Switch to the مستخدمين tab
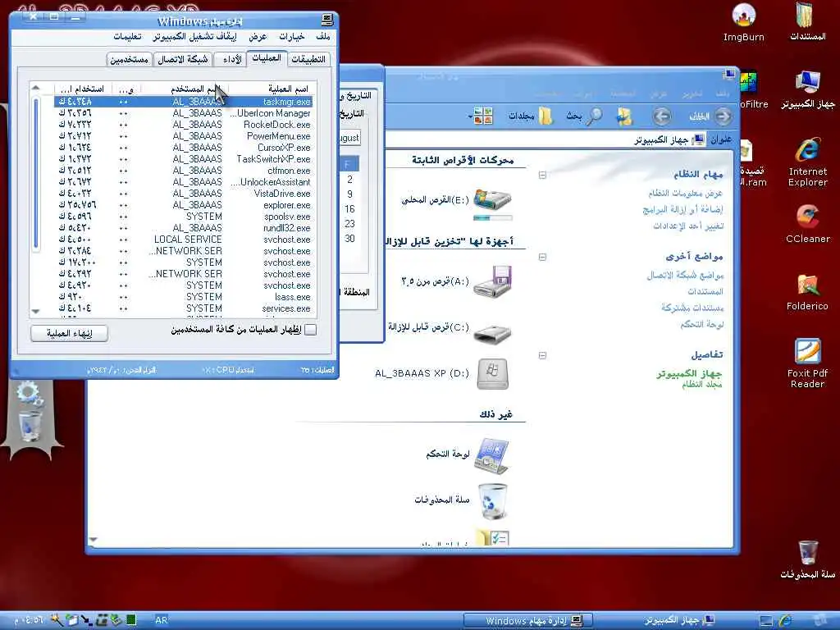 pos(129,59)
